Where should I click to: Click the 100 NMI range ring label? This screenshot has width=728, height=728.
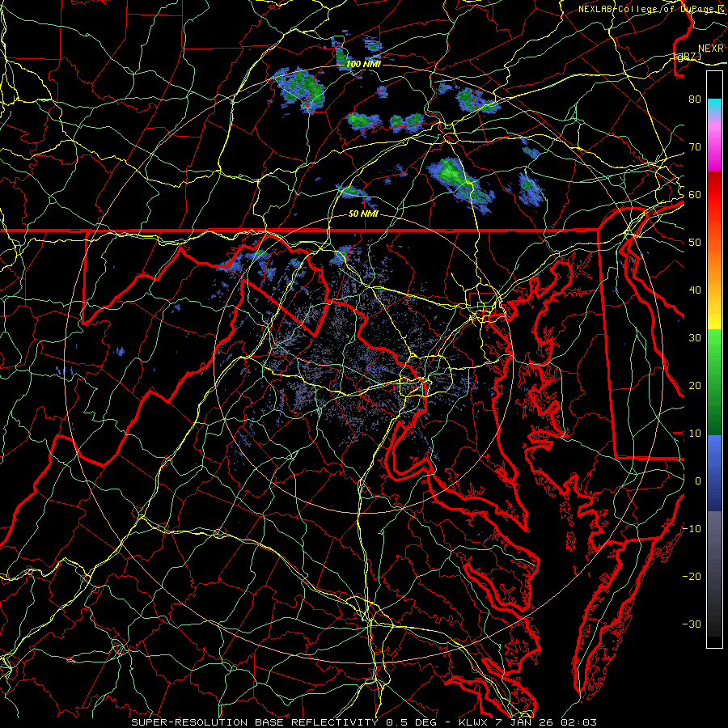pos(363,64)
